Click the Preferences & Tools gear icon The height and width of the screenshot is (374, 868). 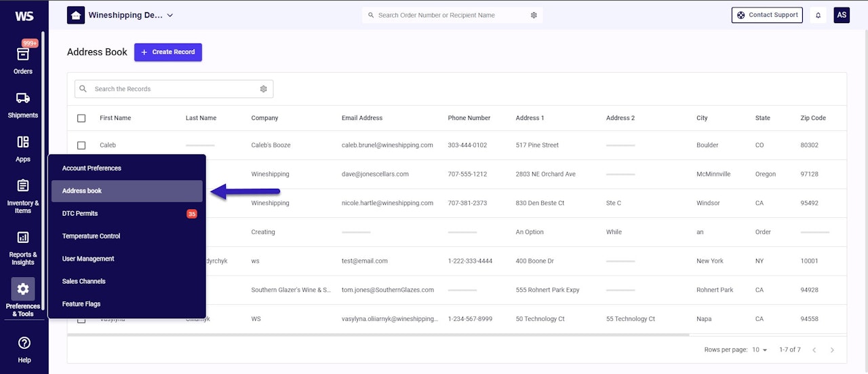click(23, 289)
